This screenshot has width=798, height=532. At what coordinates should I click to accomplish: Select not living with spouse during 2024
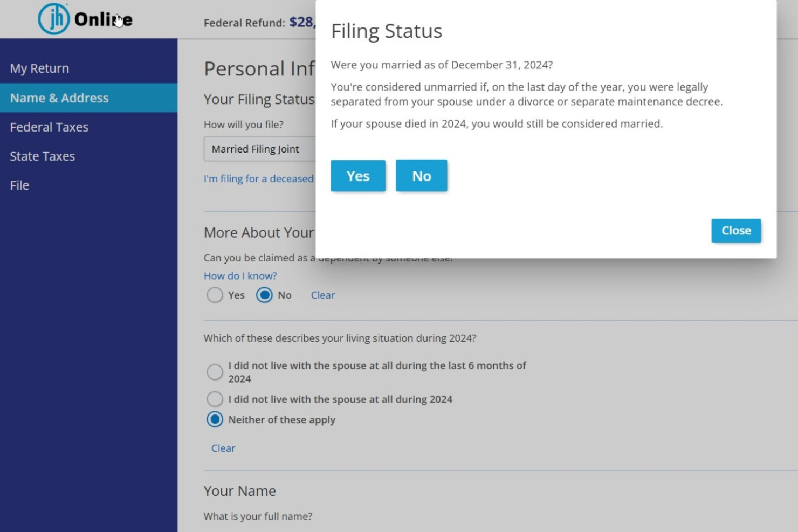[215, 399]
